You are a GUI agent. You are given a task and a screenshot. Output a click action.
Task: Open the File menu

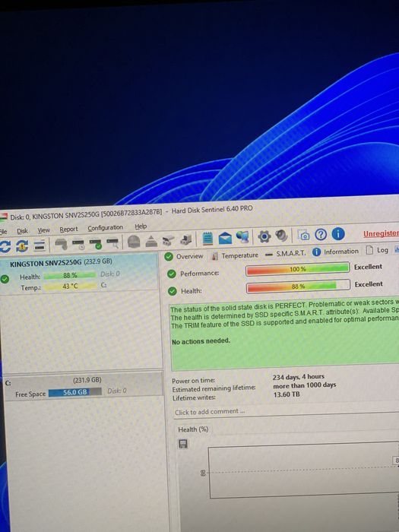[3, 232]
